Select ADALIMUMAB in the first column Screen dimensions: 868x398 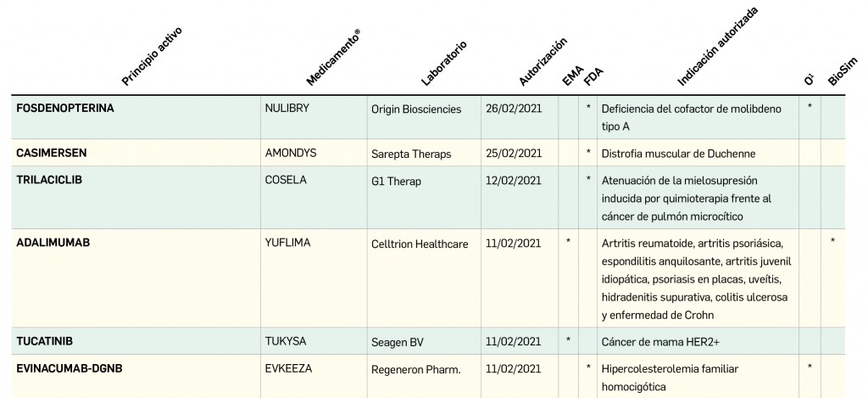tap(53, 243)
